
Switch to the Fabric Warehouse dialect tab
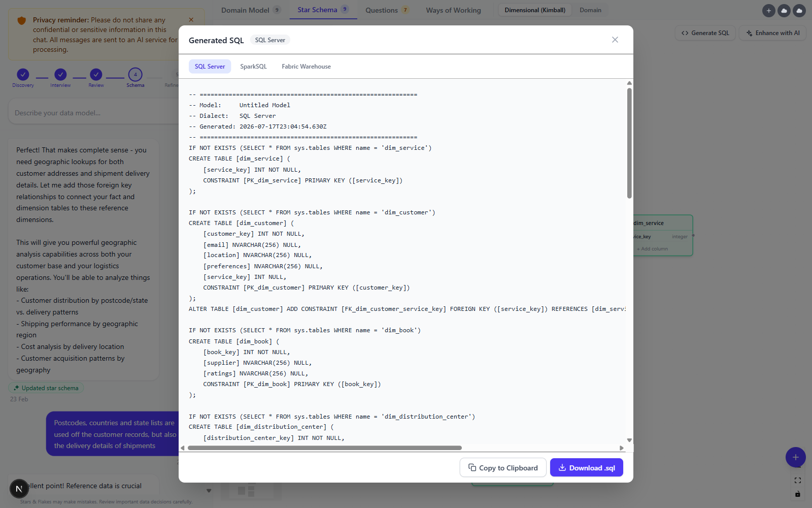(x=306, y=67)
